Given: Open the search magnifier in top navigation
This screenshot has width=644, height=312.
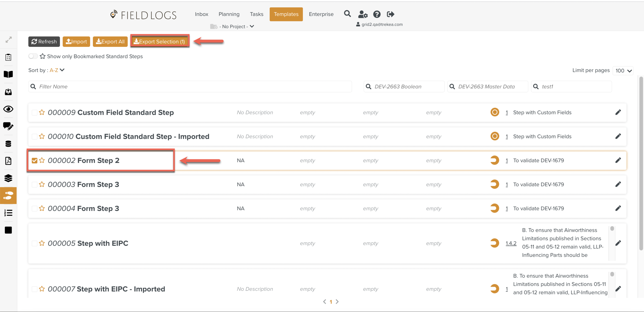Looking at the screenshot, I should point(347,14).
